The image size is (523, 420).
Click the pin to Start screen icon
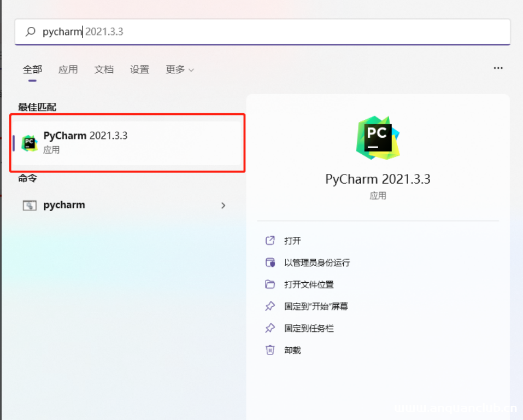pos(271,306)
